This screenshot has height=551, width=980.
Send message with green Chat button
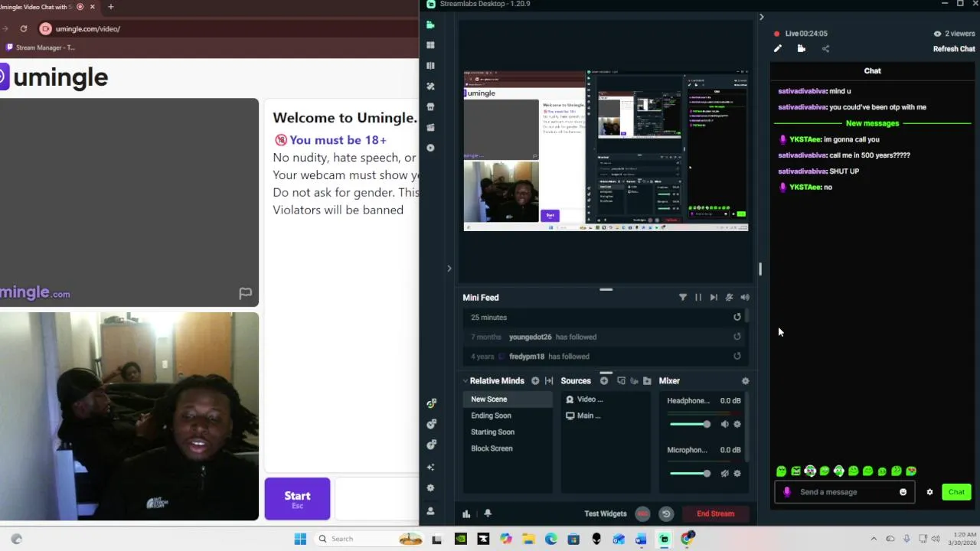tap(956, 492)
